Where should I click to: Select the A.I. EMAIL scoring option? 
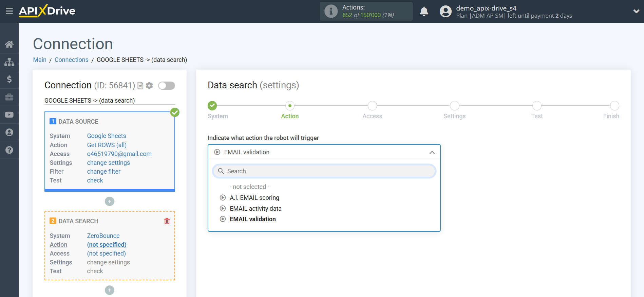[254, 198]
